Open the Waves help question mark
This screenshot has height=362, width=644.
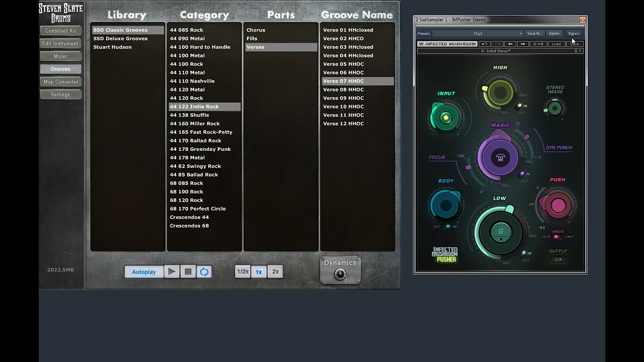(x=580, y=51)
